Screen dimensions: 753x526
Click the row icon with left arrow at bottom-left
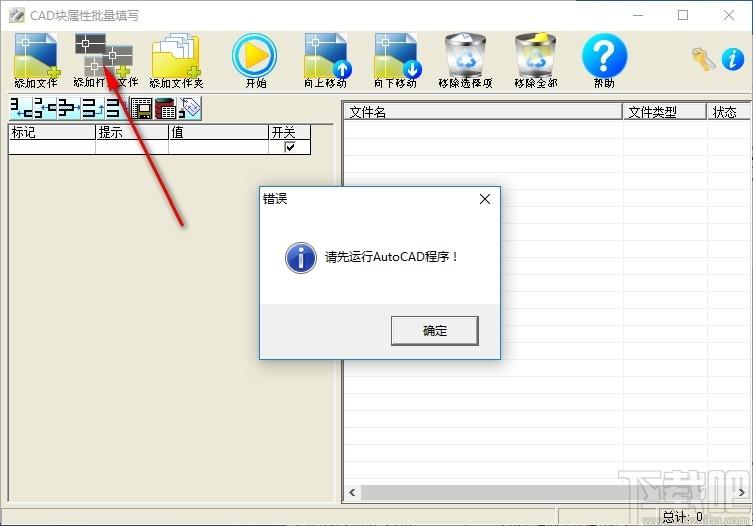[21, 108]
